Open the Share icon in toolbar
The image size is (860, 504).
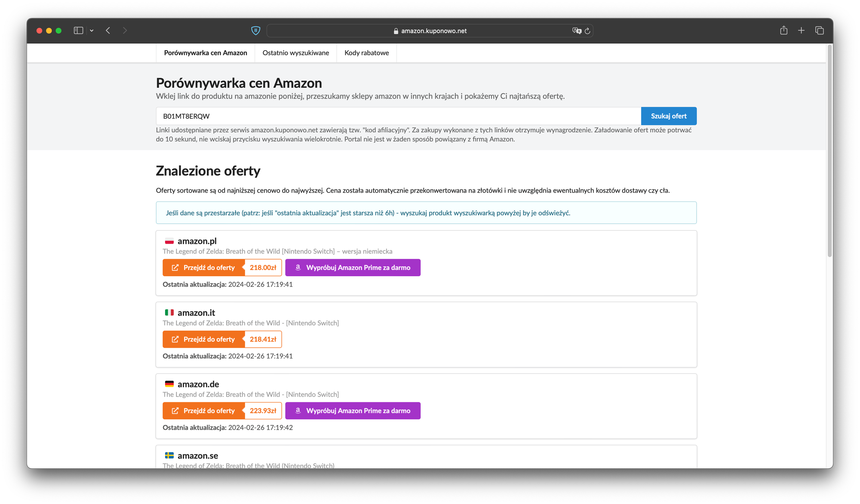coord(783,30)
